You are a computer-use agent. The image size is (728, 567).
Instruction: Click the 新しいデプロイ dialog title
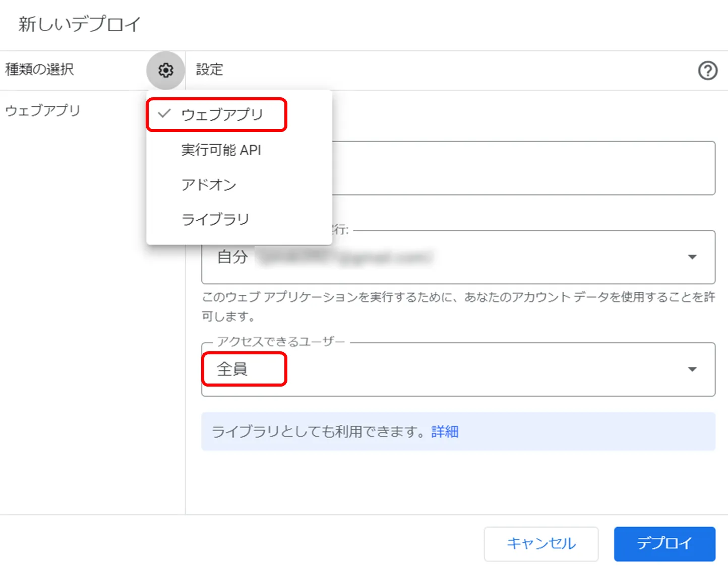(80, 24)
